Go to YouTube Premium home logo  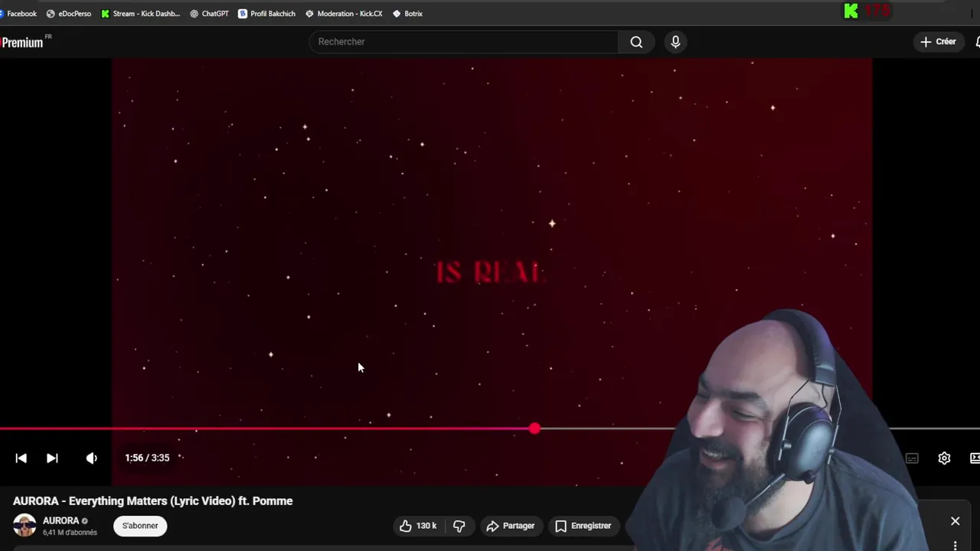pyautogui.click(x=24, y=42)
